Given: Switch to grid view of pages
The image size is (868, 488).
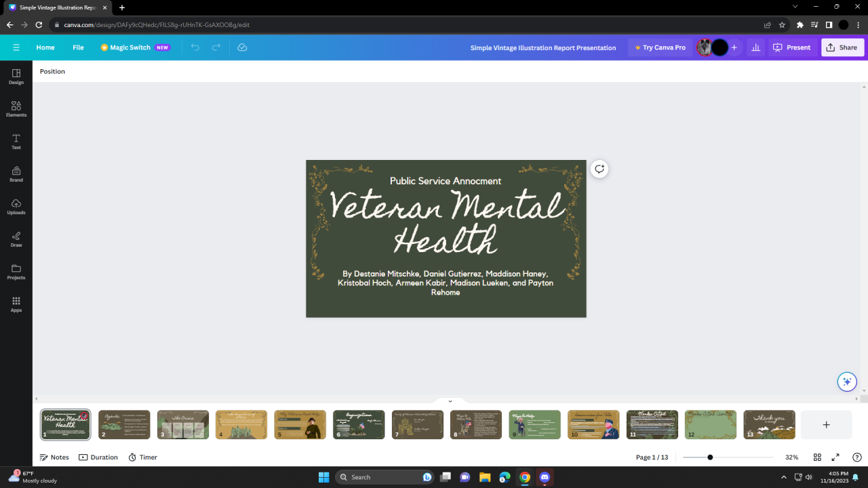Looking at the screenshot, I should (x=817, y=457).
